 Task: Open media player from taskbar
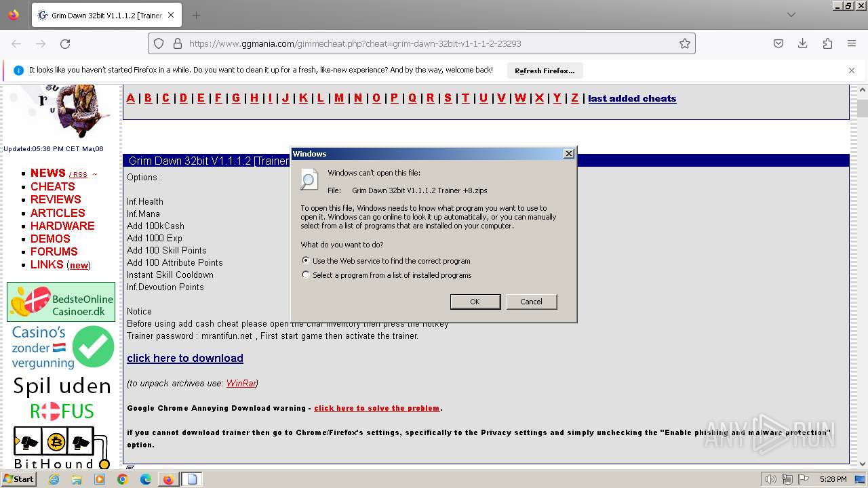click(100, 479)
